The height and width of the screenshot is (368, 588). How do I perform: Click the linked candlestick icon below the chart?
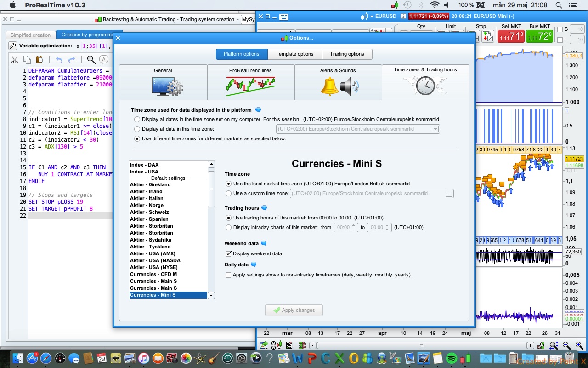click(x=277, y=345)
